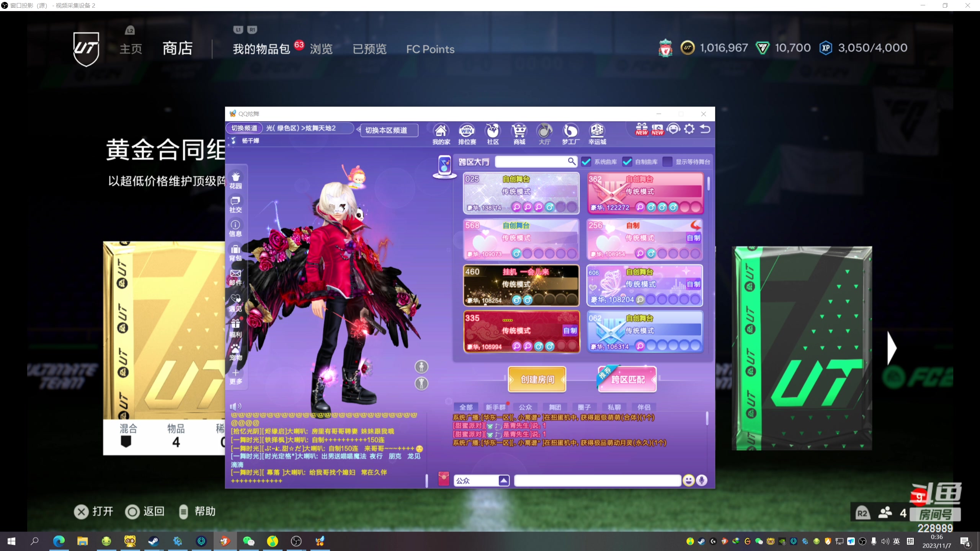
Task: Switch to the 舞团 chat tab
Action: (x=555, y=407)
